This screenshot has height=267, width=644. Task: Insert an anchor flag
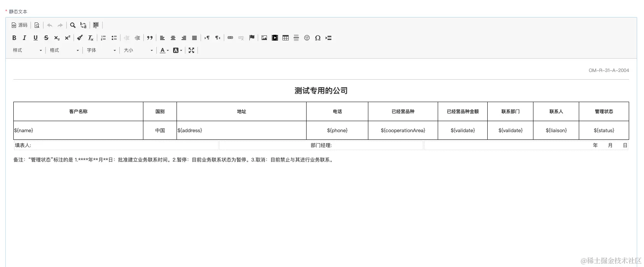coord(252,38)
